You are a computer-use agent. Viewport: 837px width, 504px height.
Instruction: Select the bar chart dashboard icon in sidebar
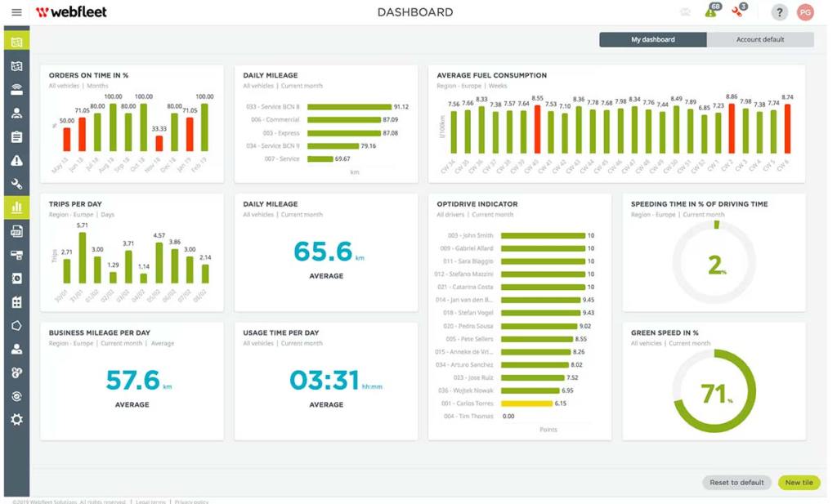coord(16,207)
